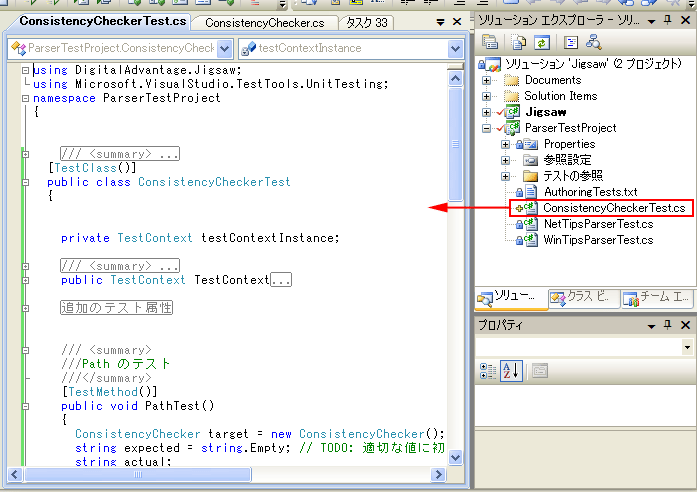The height and width of the screenshot is (492, 697).
Task: Switch Properties grid to categorized view
Action: coord(488,371)
